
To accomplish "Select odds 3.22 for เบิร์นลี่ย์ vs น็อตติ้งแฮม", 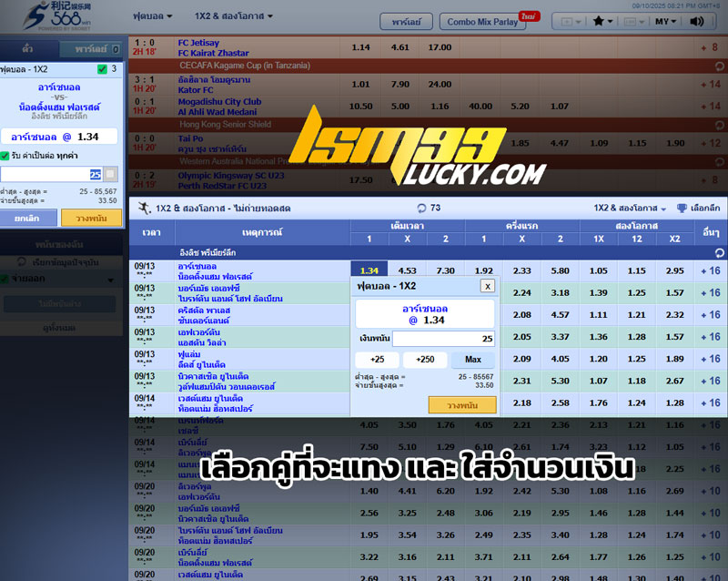I will [x=369, y=556].
